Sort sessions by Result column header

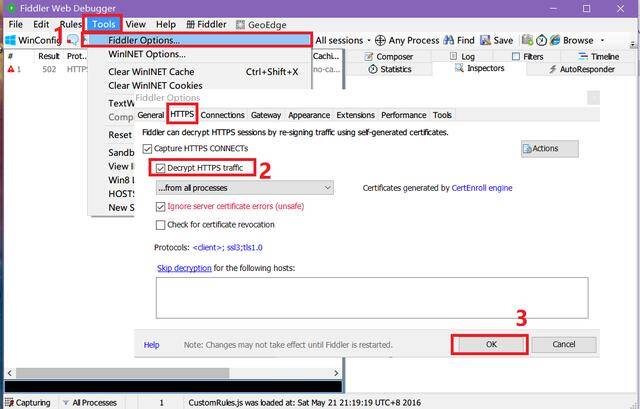coord(49,56)
